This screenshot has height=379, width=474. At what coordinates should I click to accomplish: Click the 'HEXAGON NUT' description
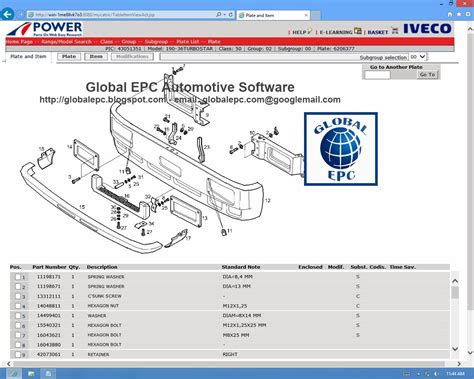(x=103, y=306)
